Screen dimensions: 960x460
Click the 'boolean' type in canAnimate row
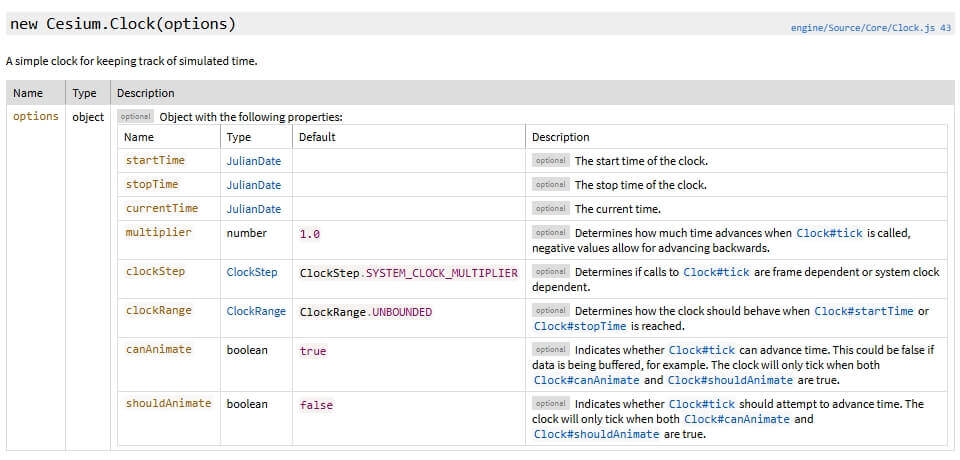tap(247, 350)
